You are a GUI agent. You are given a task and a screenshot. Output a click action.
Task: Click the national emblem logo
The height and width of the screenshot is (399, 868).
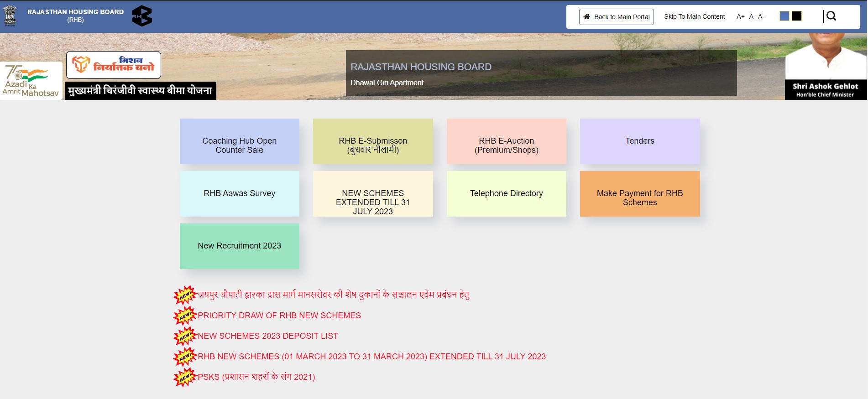pyautogui.click(x=10, y=16)
